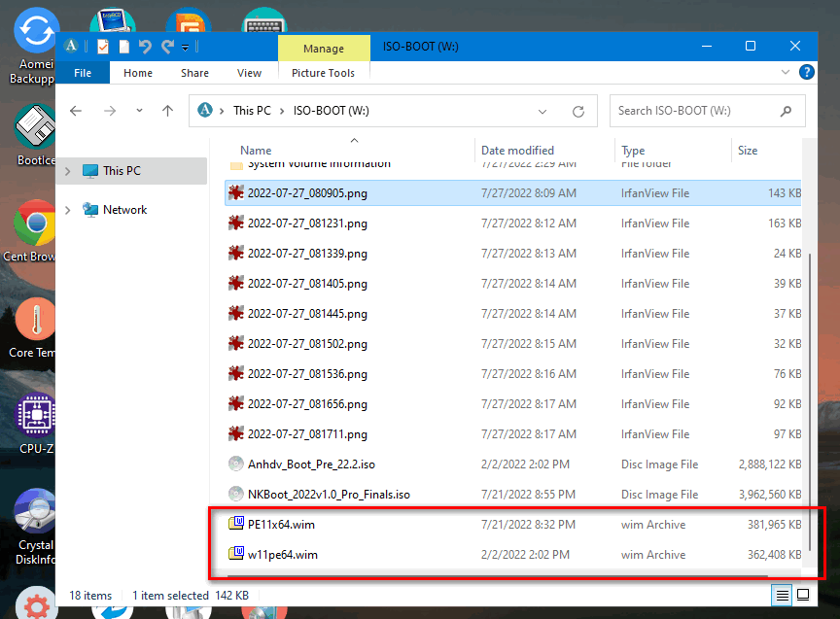Click ISO-BOOT (W:) breadcrumb in address bar
The height and width of the screenshot is (619, 840).
(x=332, y=111)
